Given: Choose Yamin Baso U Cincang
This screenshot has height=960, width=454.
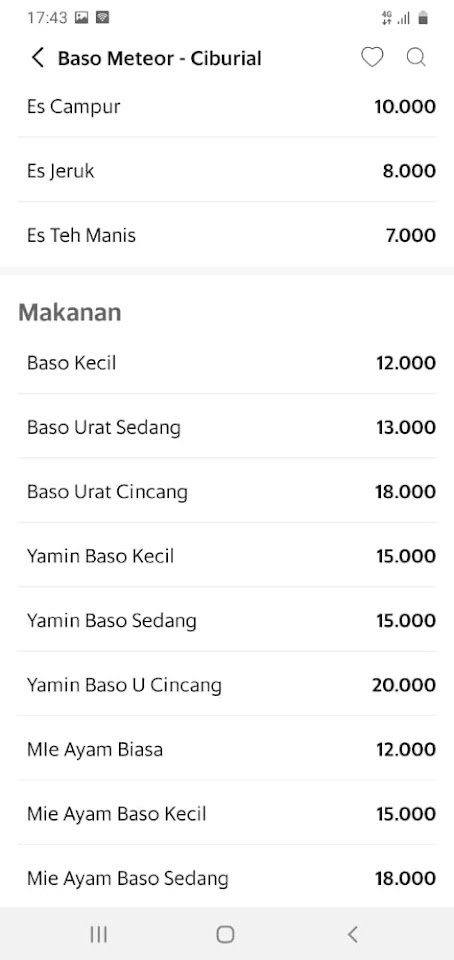Looking at the screenshot, I should click(x=227, y=684).
